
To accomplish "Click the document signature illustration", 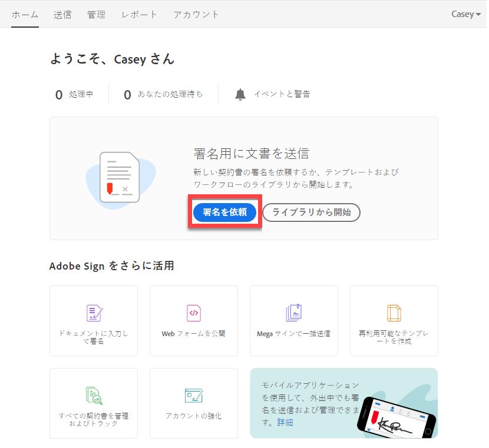I will click(120, 179).
